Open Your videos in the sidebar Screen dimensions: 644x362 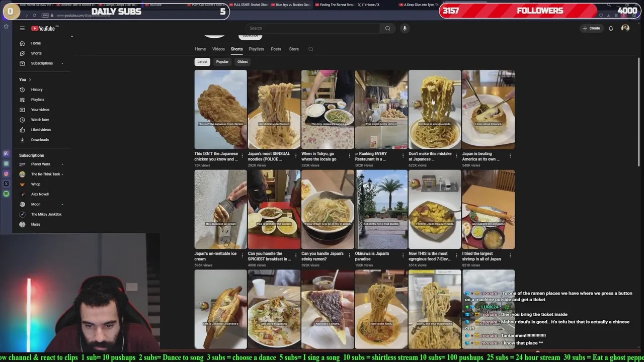click(40, 110)
